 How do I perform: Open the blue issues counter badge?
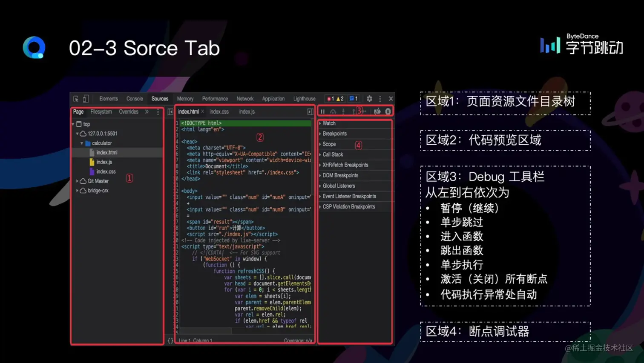pos(354,99)
